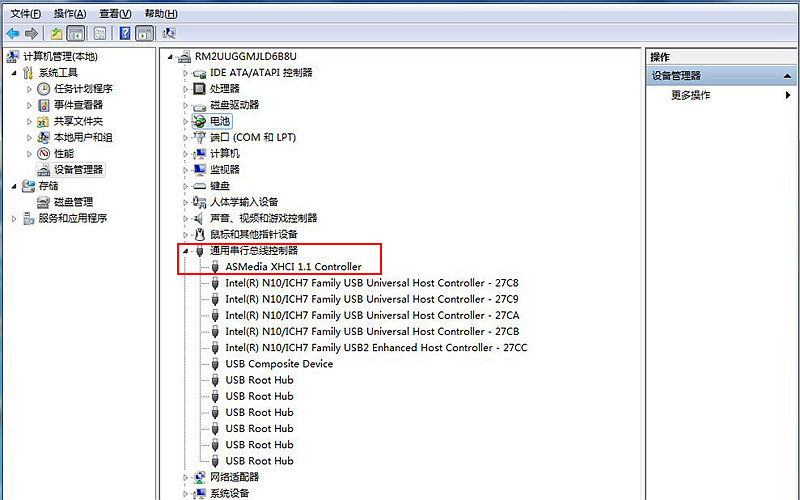Select Intel(R) N10/ICH7 USB Host Controller - 27CA
This screenshot has width=800, height=500.
(x=372, y=316)
